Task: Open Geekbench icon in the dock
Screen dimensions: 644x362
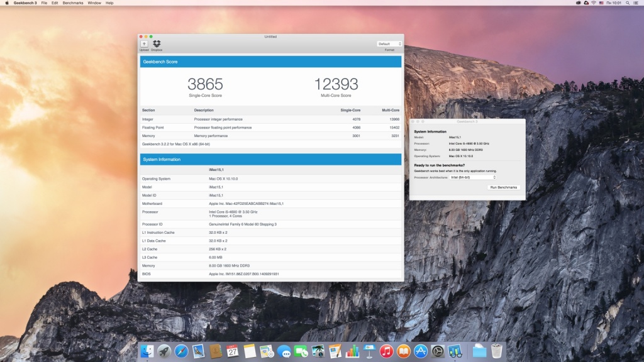Action: (455, 351)
